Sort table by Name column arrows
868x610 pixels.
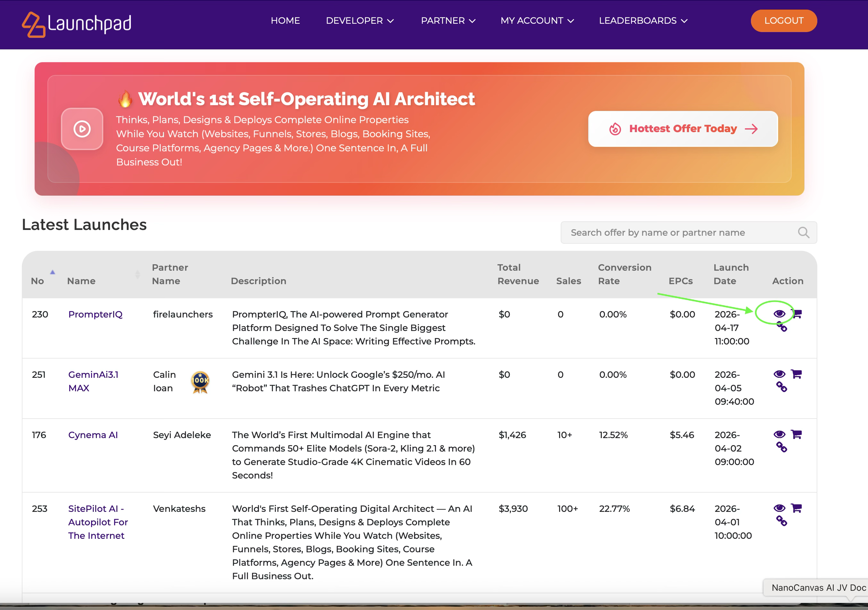tap(138, 275)
